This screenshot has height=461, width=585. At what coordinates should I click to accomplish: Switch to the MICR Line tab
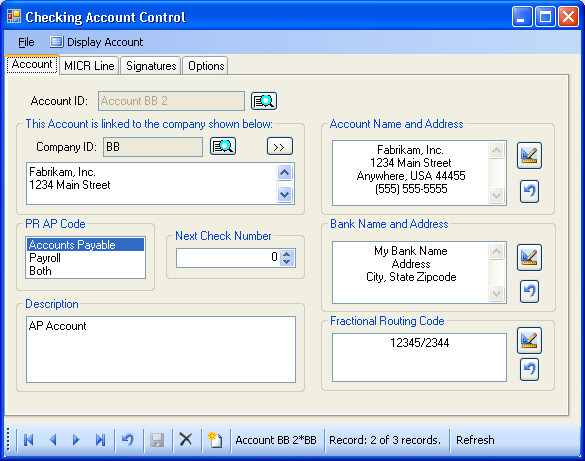click(x=89, y=66)
